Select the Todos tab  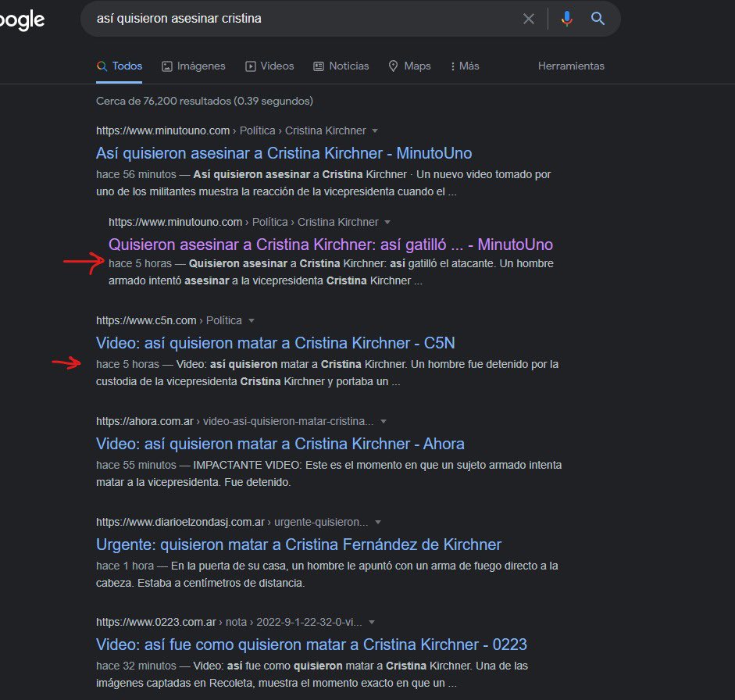pyautogui.click(x=119, y=66)
